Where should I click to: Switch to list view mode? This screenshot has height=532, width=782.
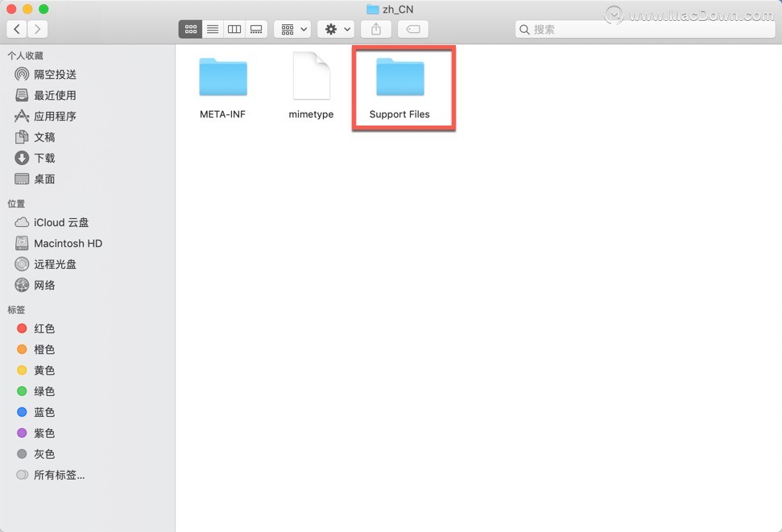click(x=213, y=30)
